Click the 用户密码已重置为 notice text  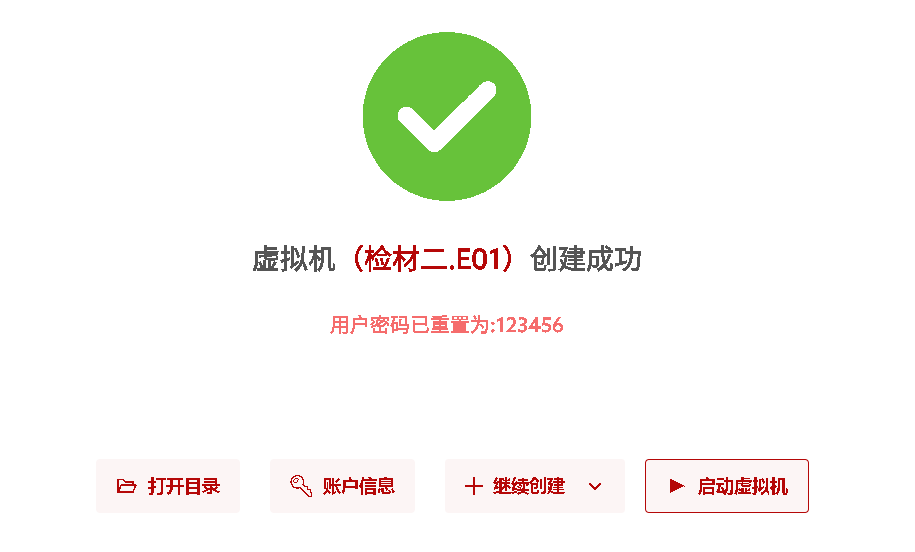point(410,325)
